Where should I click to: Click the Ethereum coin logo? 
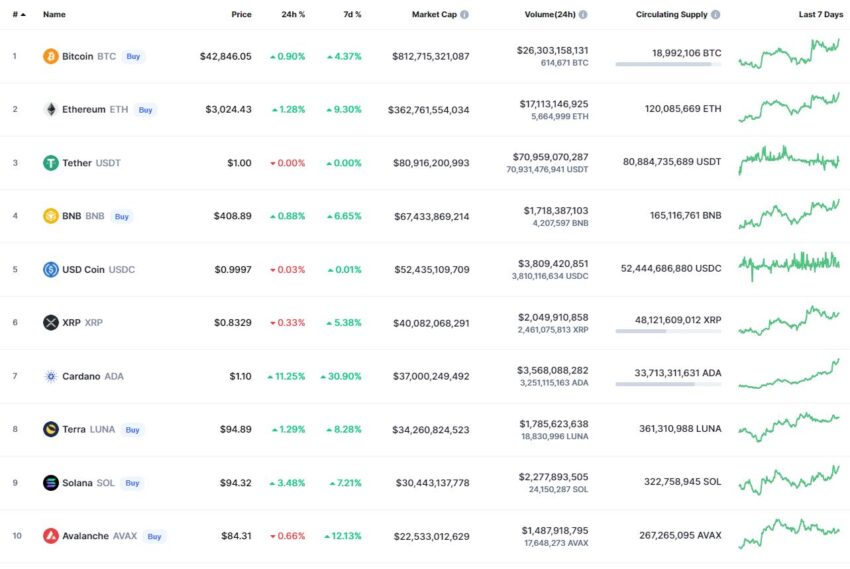point(50,109)
